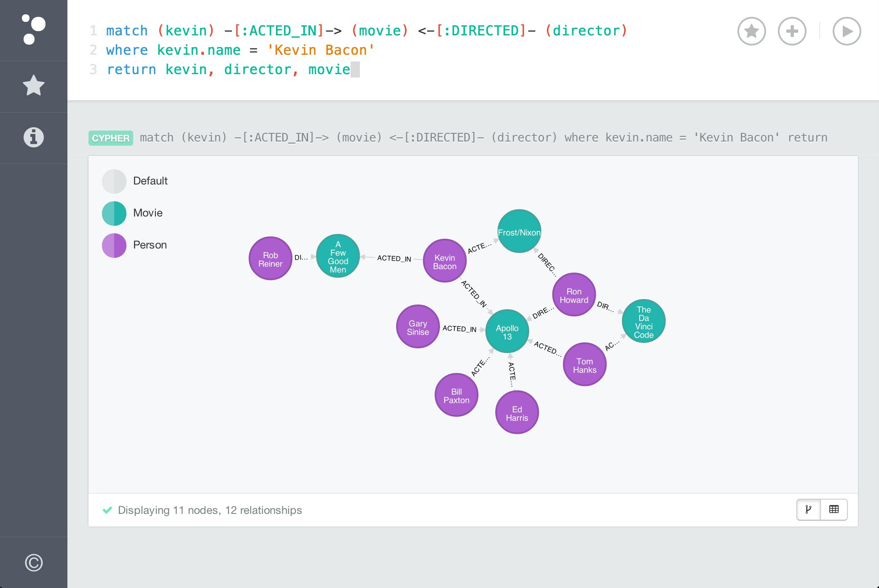Switch results to table view
Screen dimensions: 879x588
click(834, 509)
